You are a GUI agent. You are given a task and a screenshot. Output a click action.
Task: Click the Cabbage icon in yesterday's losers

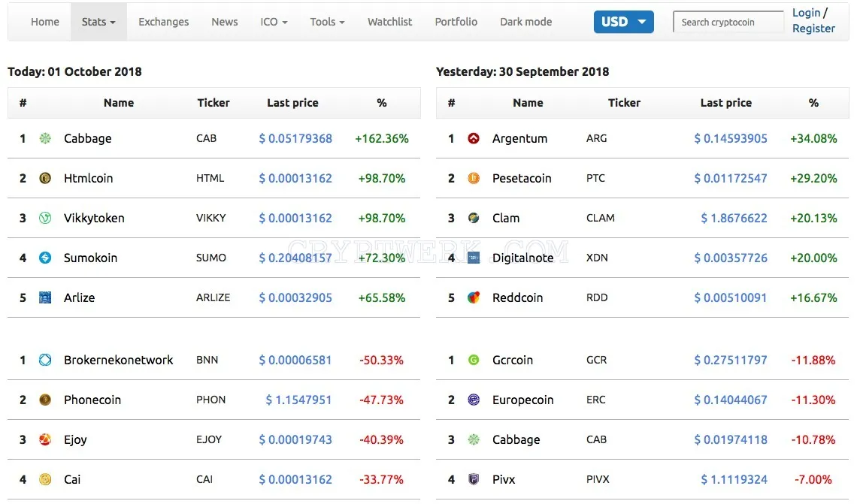[474, 439]
